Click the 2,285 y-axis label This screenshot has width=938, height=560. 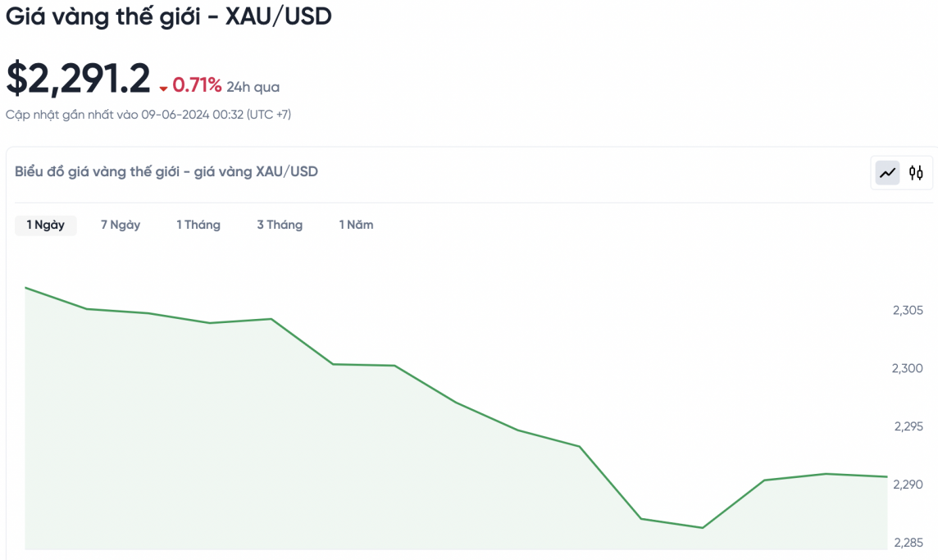[x=908, y=543]
